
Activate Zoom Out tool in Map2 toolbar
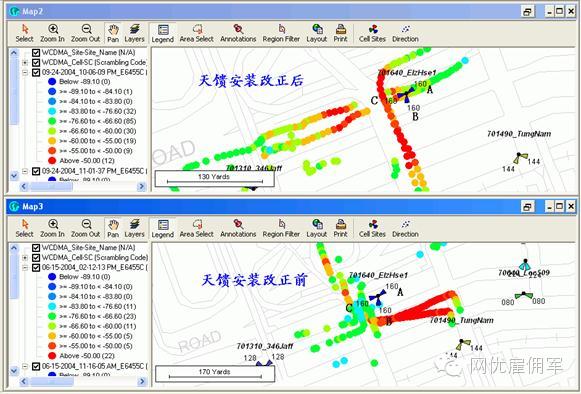(x=86, y=33)
